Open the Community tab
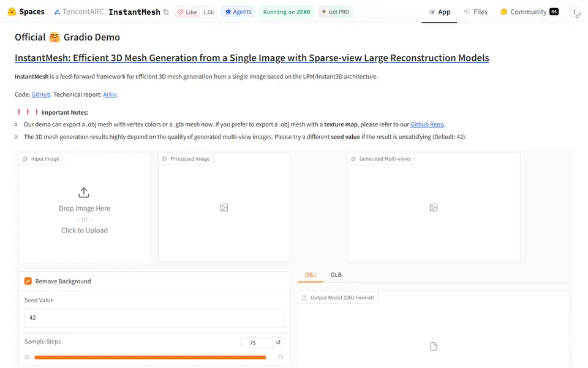588x368 pixels. tap(529, 12)
